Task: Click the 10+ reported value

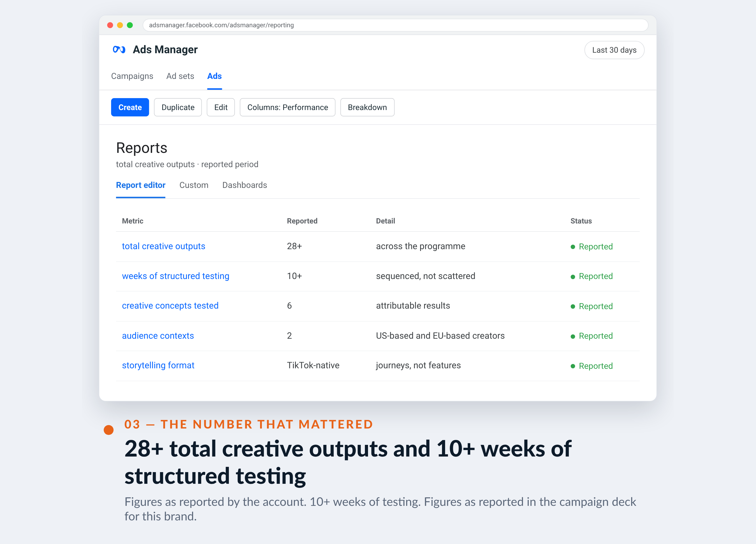Action: [294, 276]
